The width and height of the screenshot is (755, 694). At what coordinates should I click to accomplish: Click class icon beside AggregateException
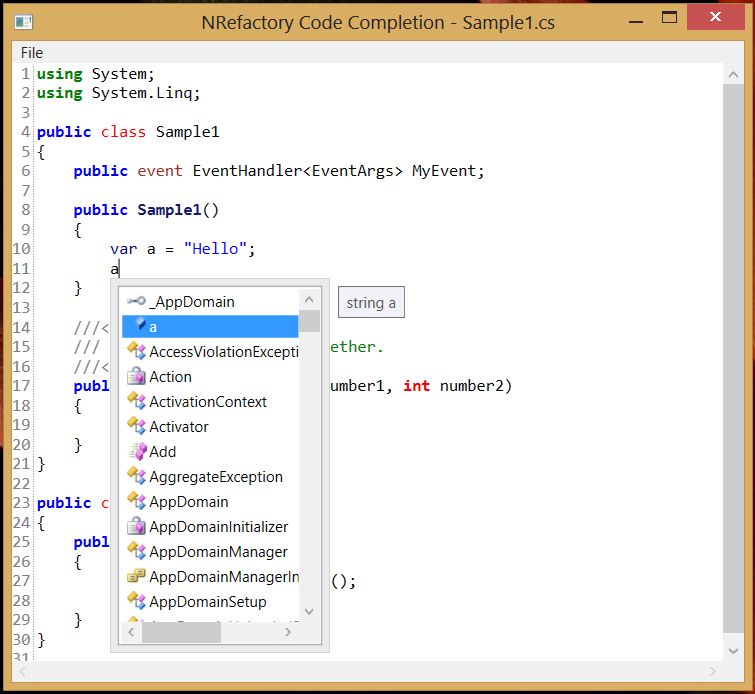pos(136,476)
